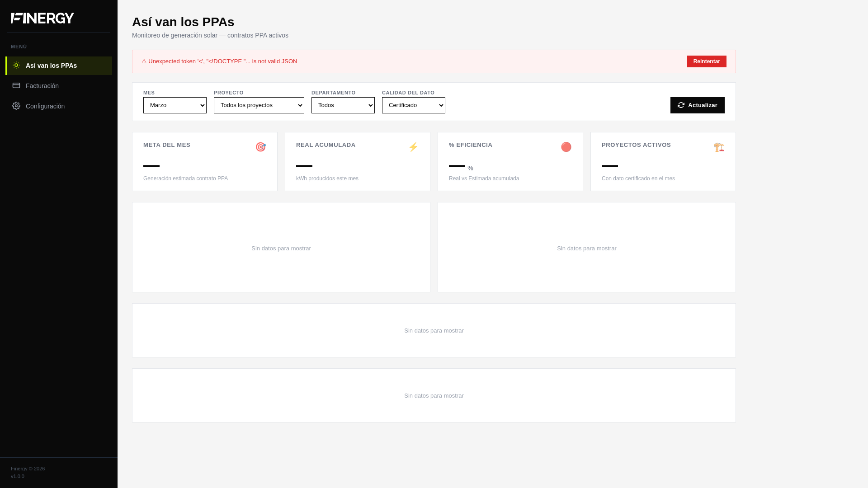Viewport: 868px width, 488px height.
Task: Click the lightning bolt icon on Real Acumulada card
Action: pyautogui.click(x=414, y=147)
